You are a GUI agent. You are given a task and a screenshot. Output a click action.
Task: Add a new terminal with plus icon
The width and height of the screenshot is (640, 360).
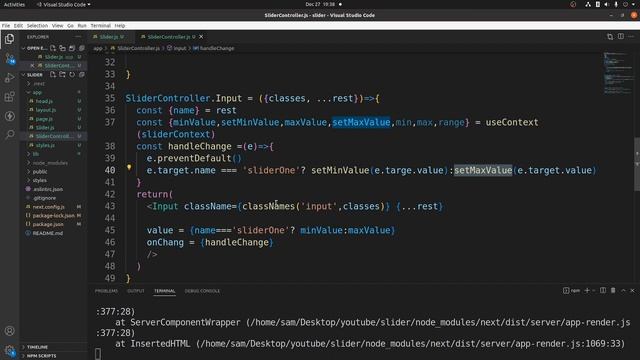pyautogui.click(x=587, y=291)
